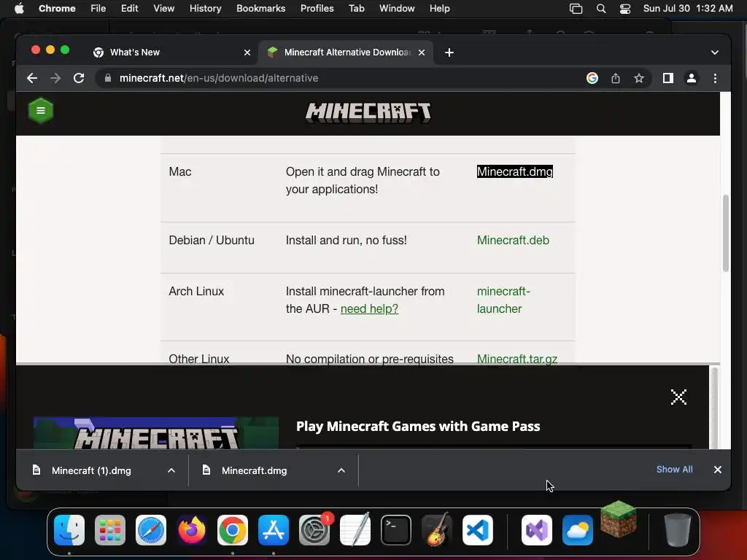Dismiss the Game Pass banner with X
The image size is (747, 560).
click(x=678, y=397)
